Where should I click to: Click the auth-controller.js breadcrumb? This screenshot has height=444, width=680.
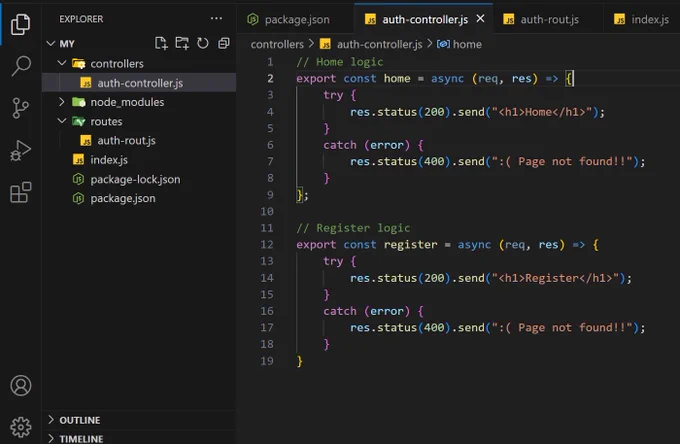379,44
